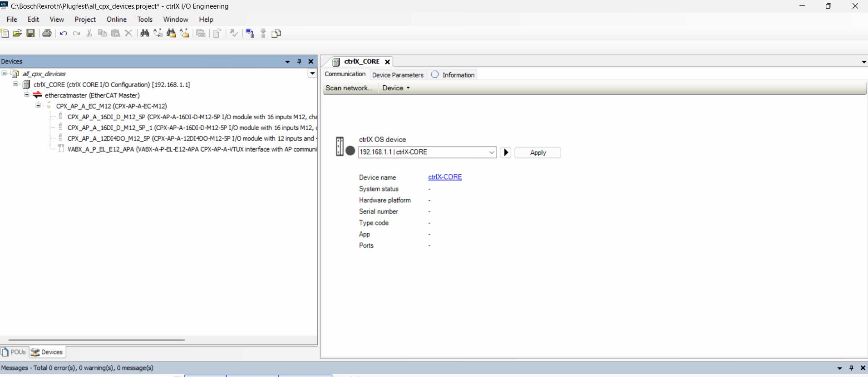Screen dimensions: 868x377
Task: Redo action using toolbar arrow icon
Action: tap(76, 33)
